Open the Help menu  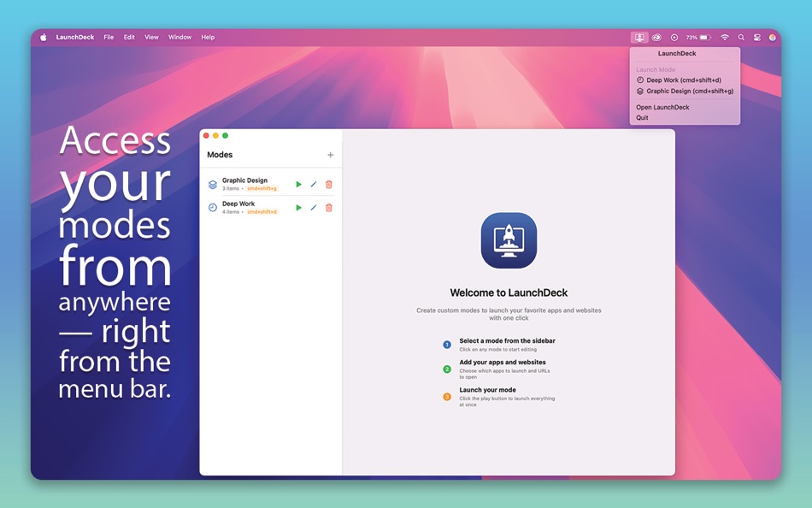click(208, 38)
